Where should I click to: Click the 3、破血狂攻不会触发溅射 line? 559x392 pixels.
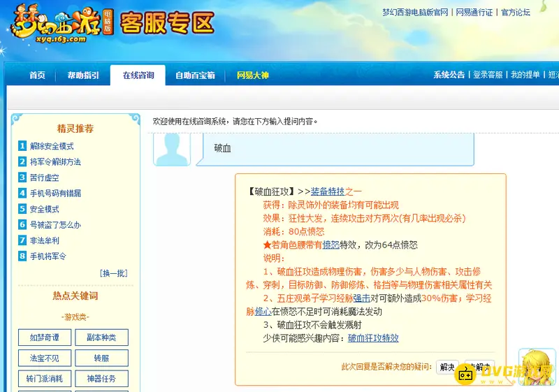(312, 325)
